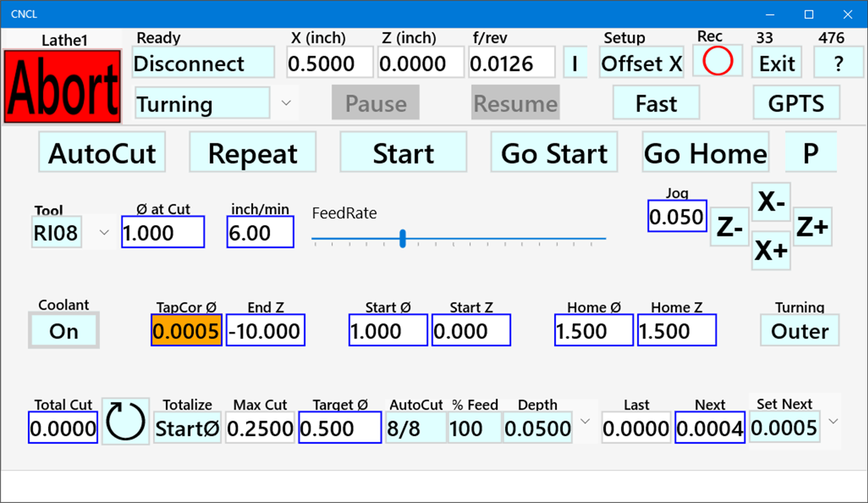The height and width of the screenshot is (503, 868).
Task: Jog the tool with X+ button
Action: (771, 249)
